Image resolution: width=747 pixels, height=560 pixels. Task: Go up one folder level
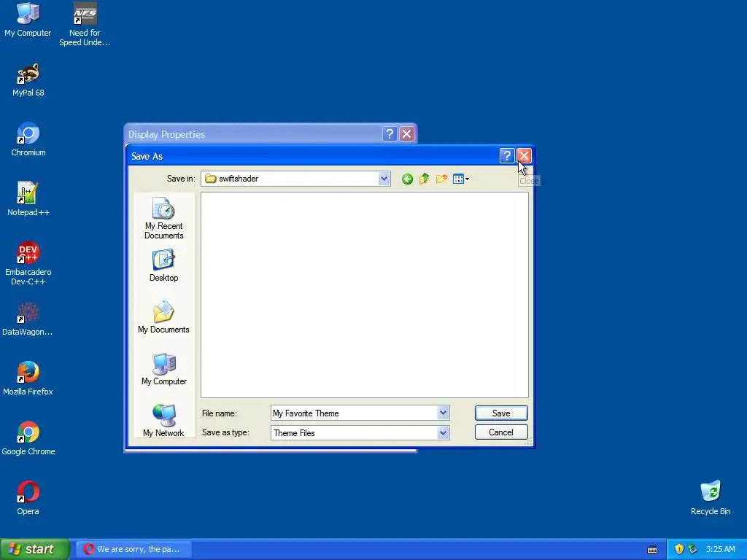pyautogui.click(x=424, y=179)
